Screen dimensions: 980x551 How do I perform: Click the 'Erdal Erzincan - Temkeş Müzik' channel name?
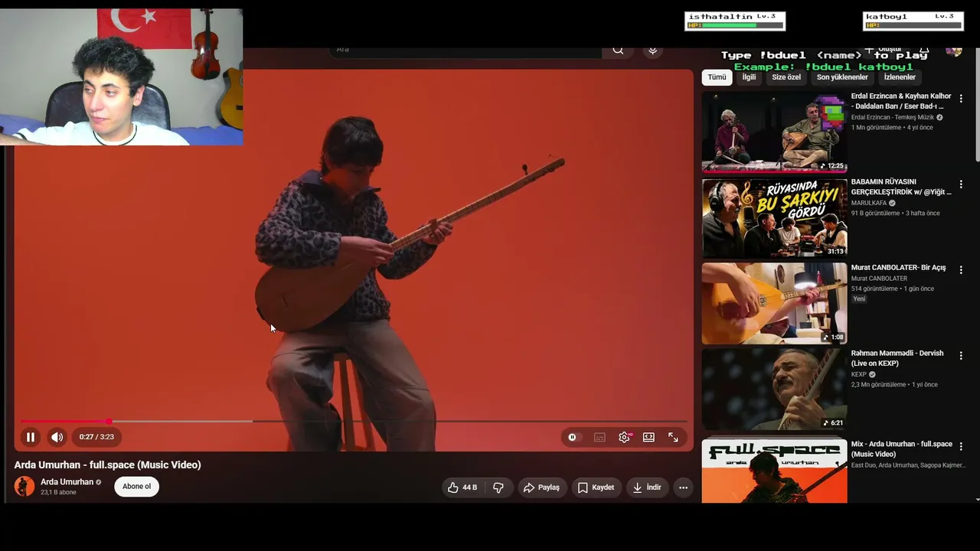(893, 118)
